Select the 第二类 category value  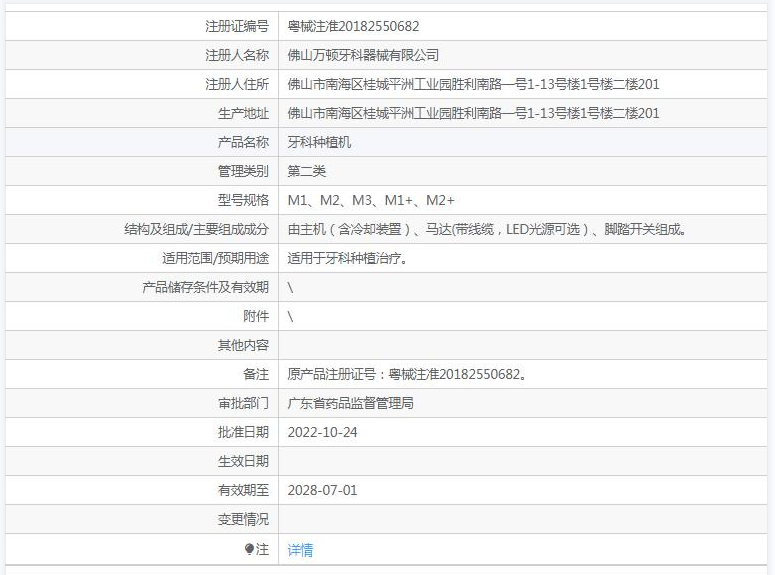(307, 171)
